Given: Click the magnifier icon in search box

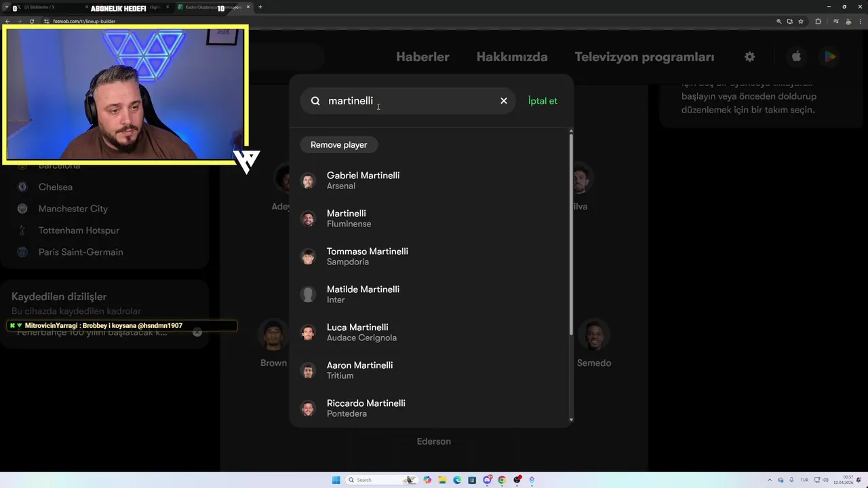Looking at the screenshot, I should pyautogui.click(x=315, y=100).
